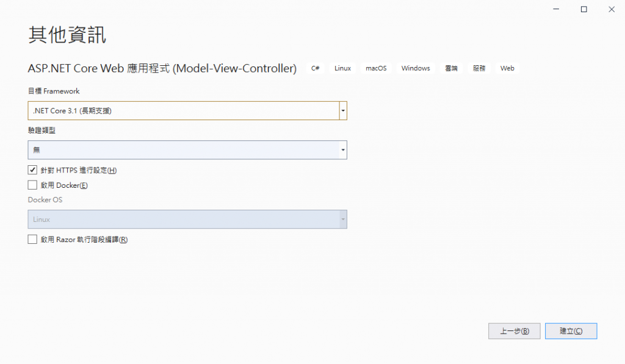Close the 其他資訊 dialog window
The image size is (625, 364).
tap(611, 9)
